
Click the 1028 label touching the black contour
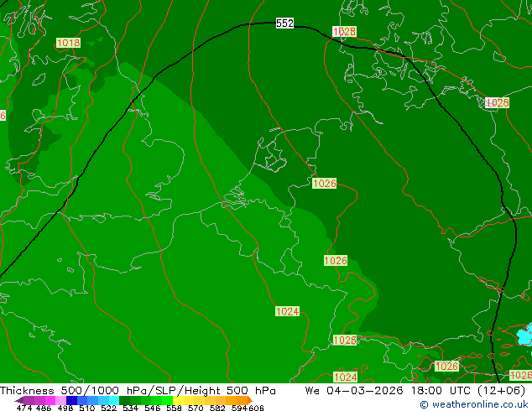pyautogui.click(x=344, y=32)
